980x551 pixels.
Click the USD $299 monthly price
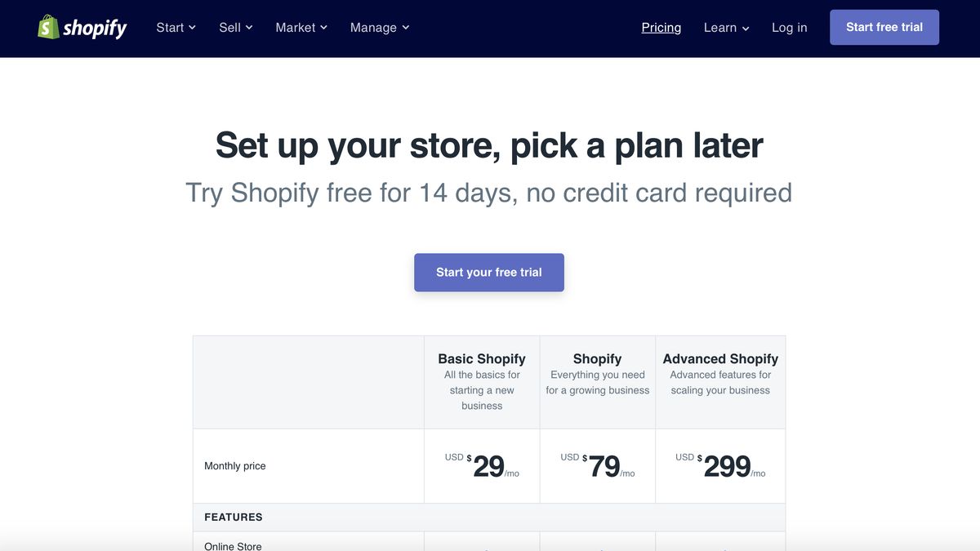(720, 465)
